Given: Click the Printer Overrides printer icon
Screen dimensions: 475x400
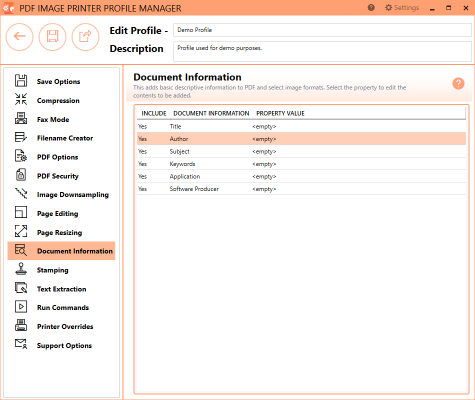Looking at the screenshot, I should click(x=21, y=325).
